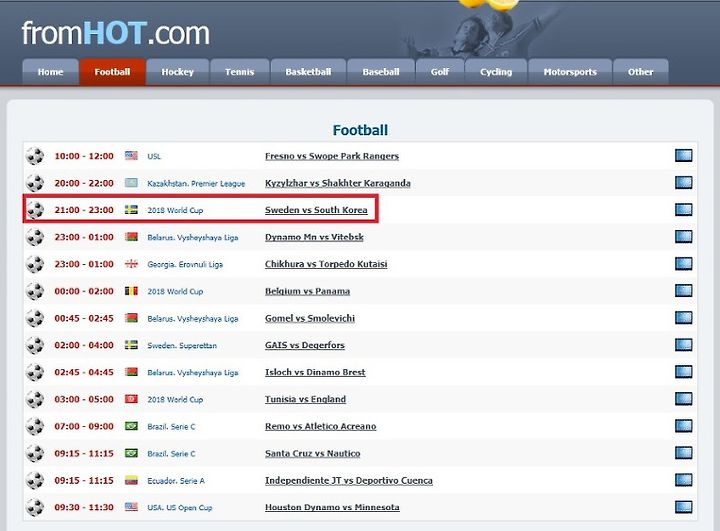Click the TV icon for Tunisia vs England
Screen dimensions: 720x531
coord(684,399)
